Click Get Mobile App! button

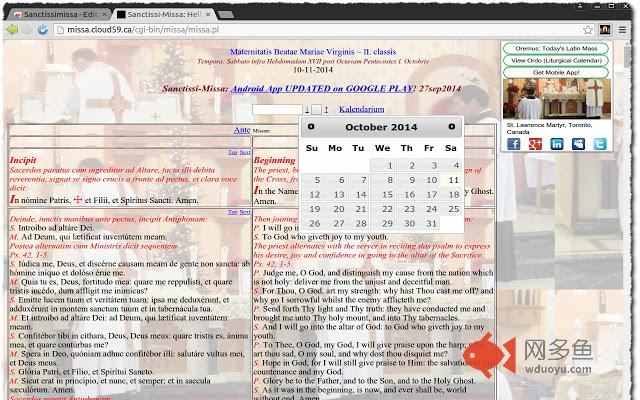coord(556,72)
